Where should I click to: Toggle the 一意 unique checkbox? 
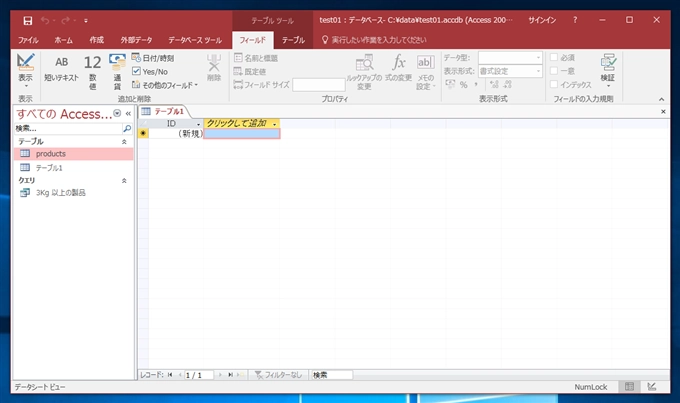(x=554, y=71)
